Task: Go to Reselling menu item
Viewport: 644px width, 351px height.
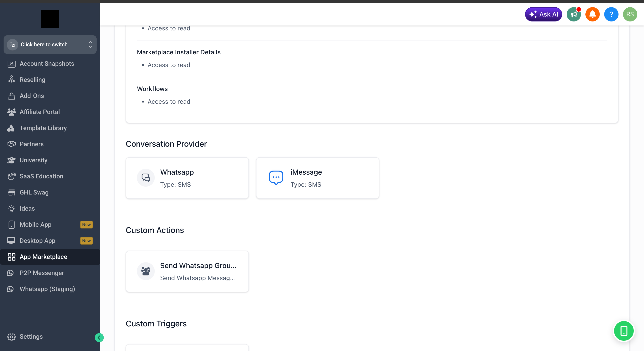Action: (50, 80)
